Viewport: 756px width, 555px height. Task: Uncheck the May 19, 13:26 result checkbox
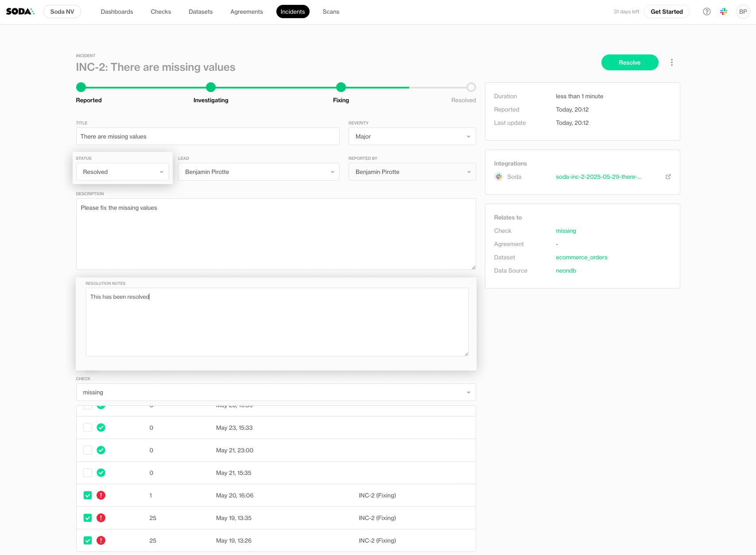pos(88,540)
